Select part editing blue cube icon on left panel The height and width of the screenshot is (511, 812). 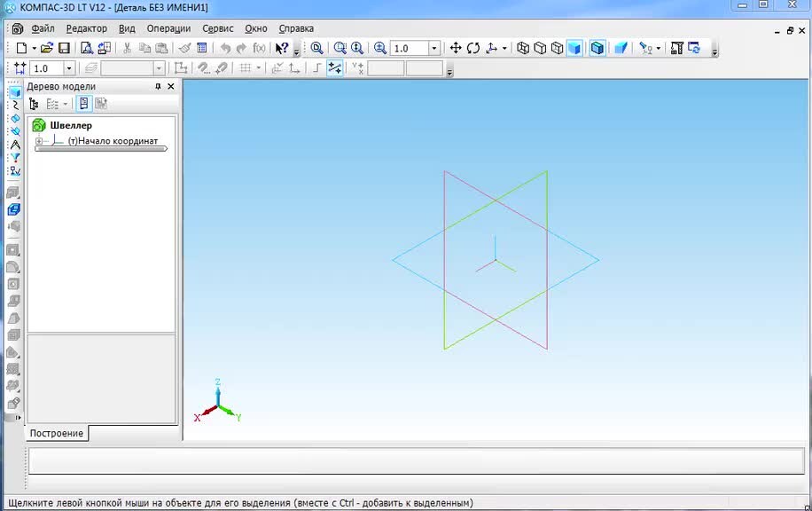pos(15,92)
